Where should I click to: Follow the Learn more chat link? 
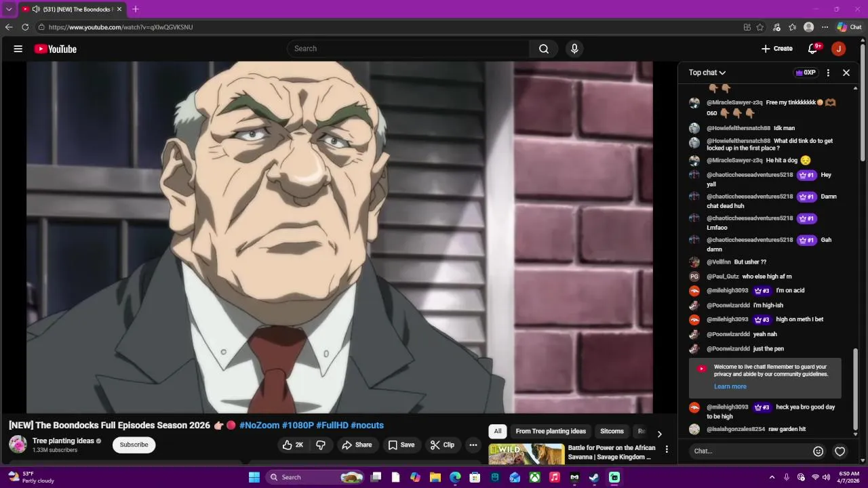(x=730, y=386)
